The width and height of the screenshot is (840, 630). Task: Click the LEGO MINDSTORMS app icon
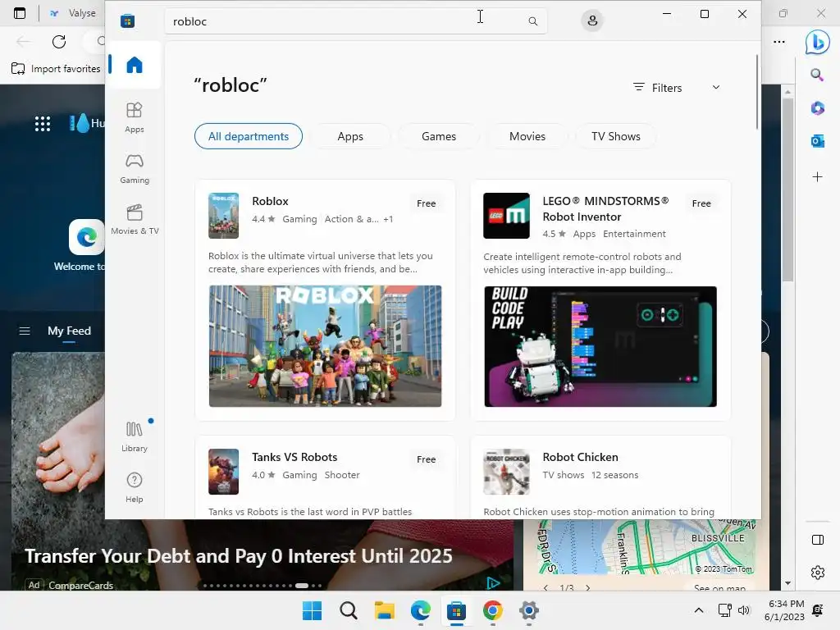pyautogui.click(x=506, y=216)
